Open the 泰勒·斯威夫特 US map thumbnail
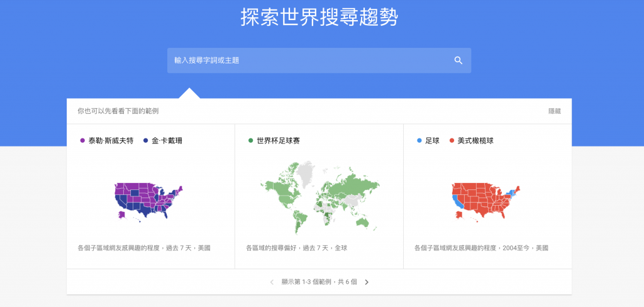Image resolution: width=644 pixels, height=307 pixels. pyautogui.click(x=148, y=201)
